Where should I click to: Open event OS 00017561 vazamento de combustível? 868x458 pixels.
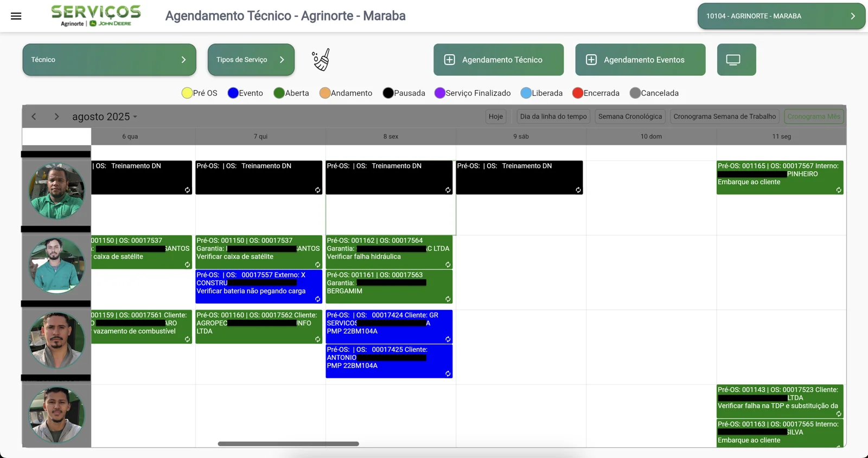[x=141, y=327]
